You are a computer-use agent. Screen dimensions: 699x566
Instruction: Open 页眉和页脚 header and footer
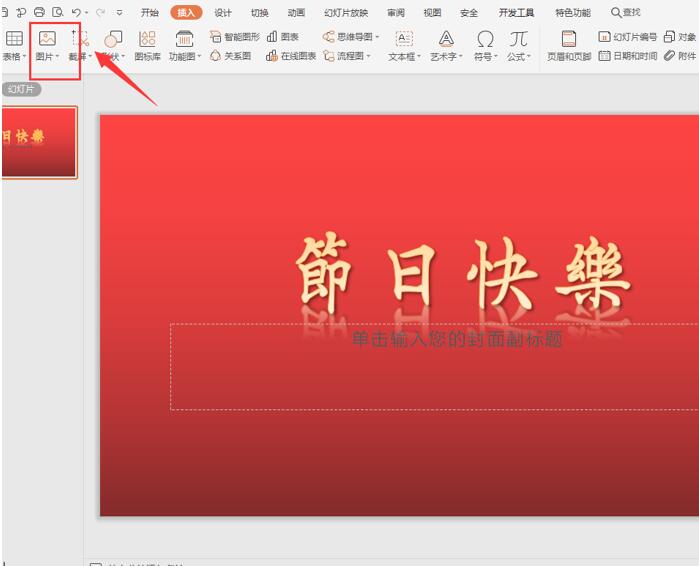(569, 45)
